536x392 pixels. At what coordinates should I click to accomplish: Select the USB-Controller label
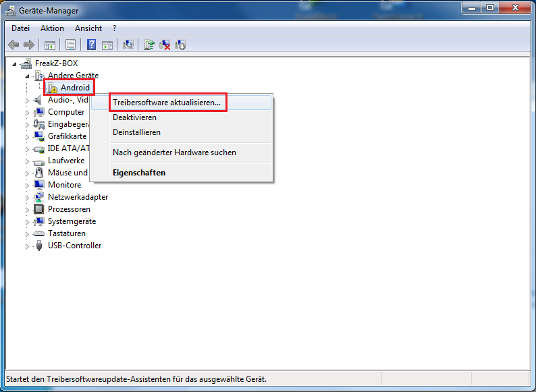(74, 246)
